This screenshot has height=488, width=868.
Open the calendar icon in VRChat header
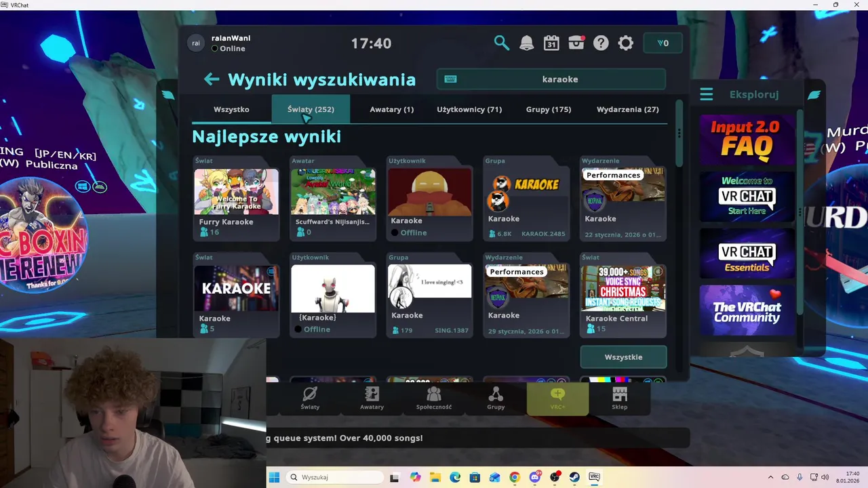tap(551, 43)
